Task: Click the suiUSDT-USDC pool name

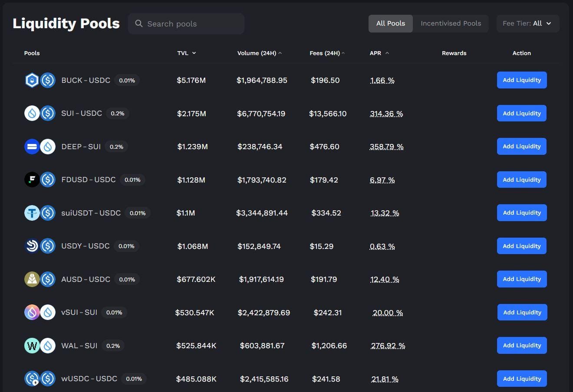Action: click(91, 213)
